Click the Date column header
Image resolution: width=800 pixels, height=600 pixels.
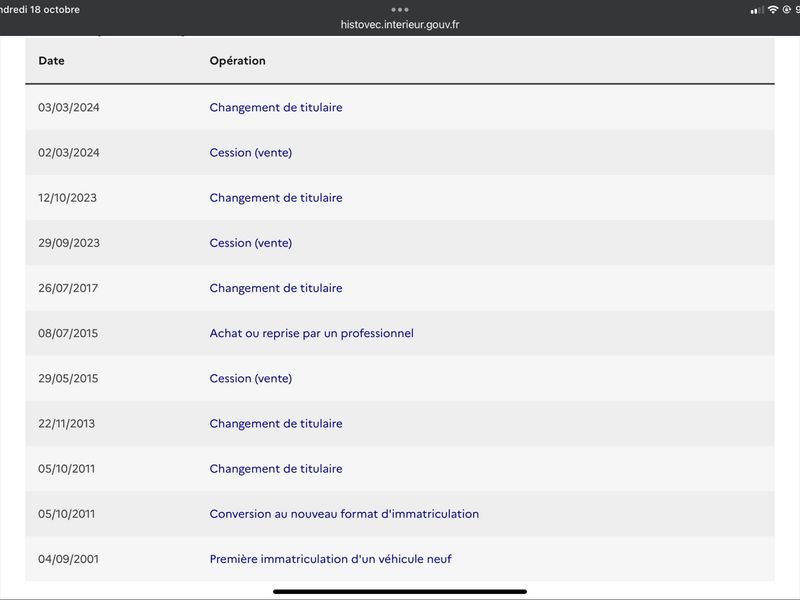coord(51,61)
